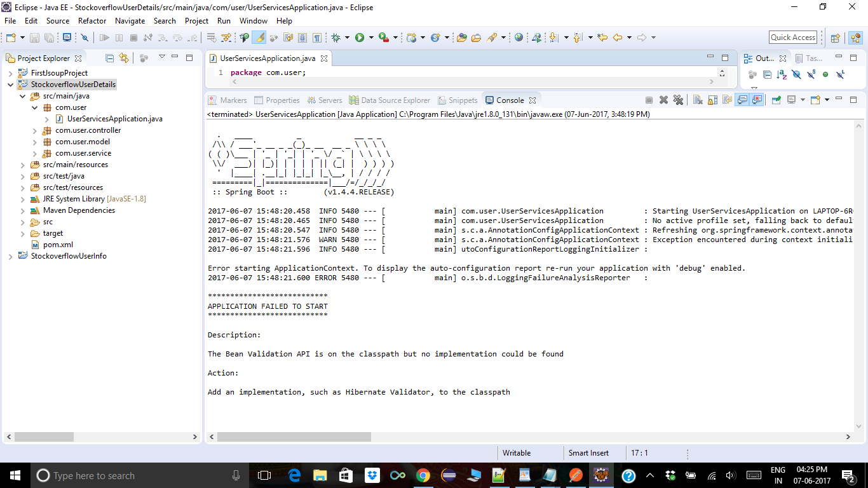Screen dimensions: 868x488
Task: Click Remove All Terminated Launches icon
Action: point(678,100)
